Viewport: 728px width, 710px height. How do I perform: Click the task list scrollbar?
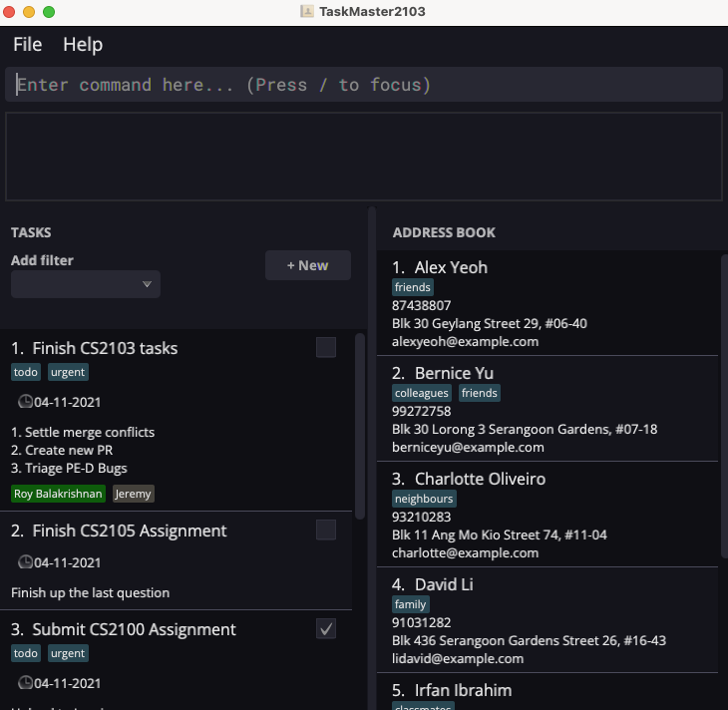pyautogui.click(x=359, y=426)
